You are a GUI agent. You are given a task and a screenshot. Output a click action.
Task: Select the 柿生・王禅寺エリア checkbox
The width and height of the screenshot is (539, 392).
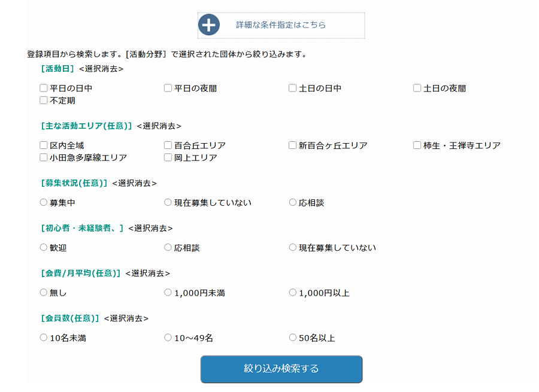[x=417, y=145]
